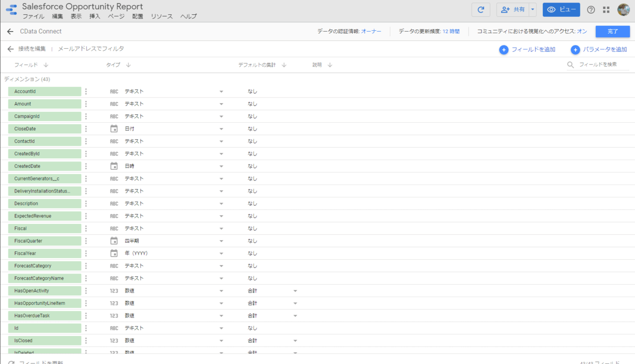The width and height of the screenshot is (635, 364).
Task: Open type dropdown for CloseDate row
Action: pos(221,129)
